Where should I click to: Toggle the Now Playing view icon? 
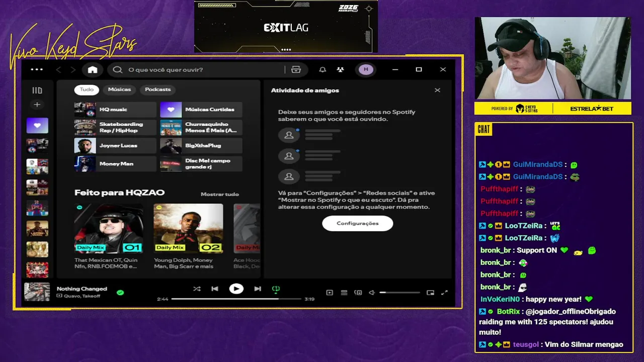tap(330, 293)
